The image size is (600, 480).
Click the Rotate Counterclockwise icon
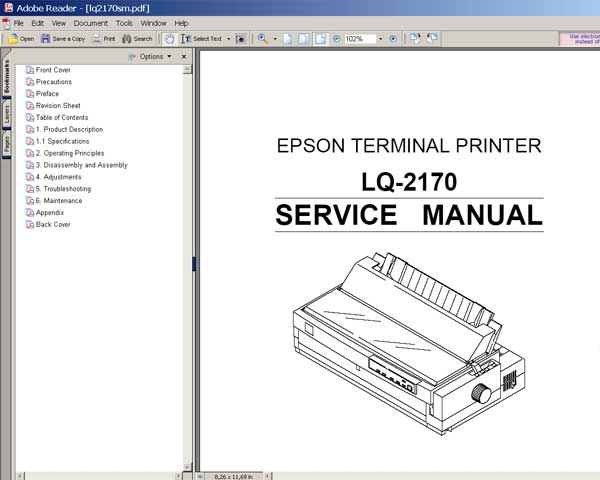tap(432, 38)
